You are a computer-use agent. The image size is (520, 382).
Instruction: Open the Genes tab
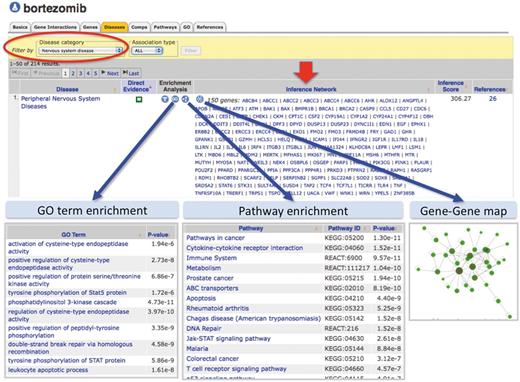tap(90, 27)
